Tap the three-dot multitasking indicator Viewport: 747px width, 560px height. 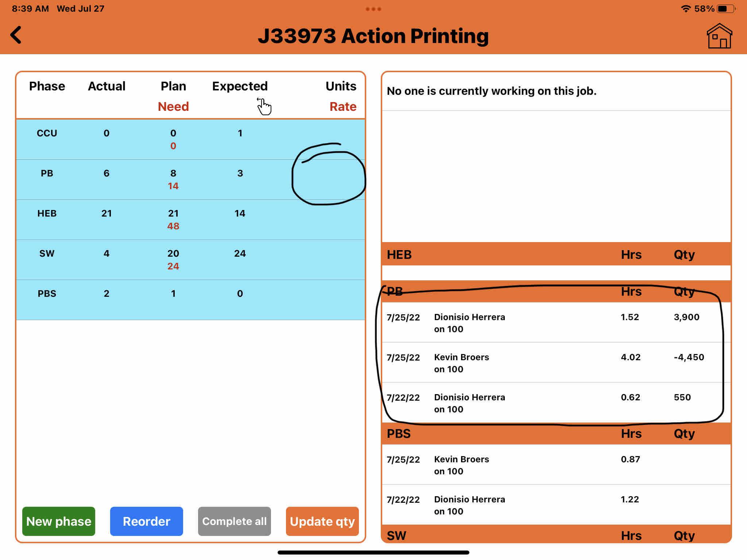pos(373,9)
